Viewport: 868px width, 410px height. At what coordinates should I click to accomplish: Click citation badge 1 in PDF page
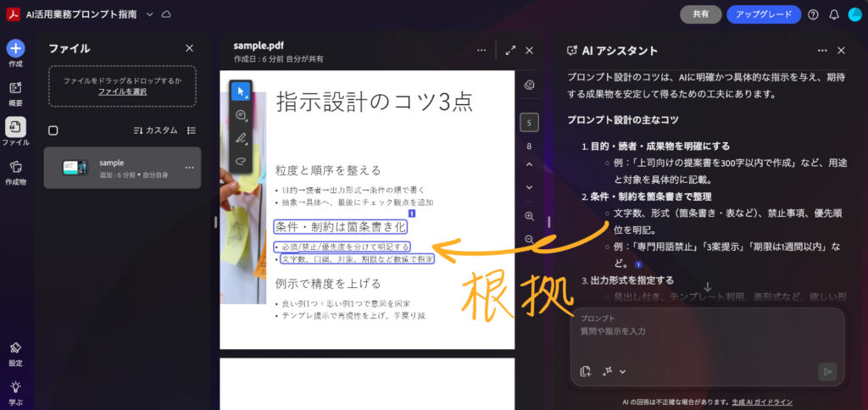coord(411,213)
